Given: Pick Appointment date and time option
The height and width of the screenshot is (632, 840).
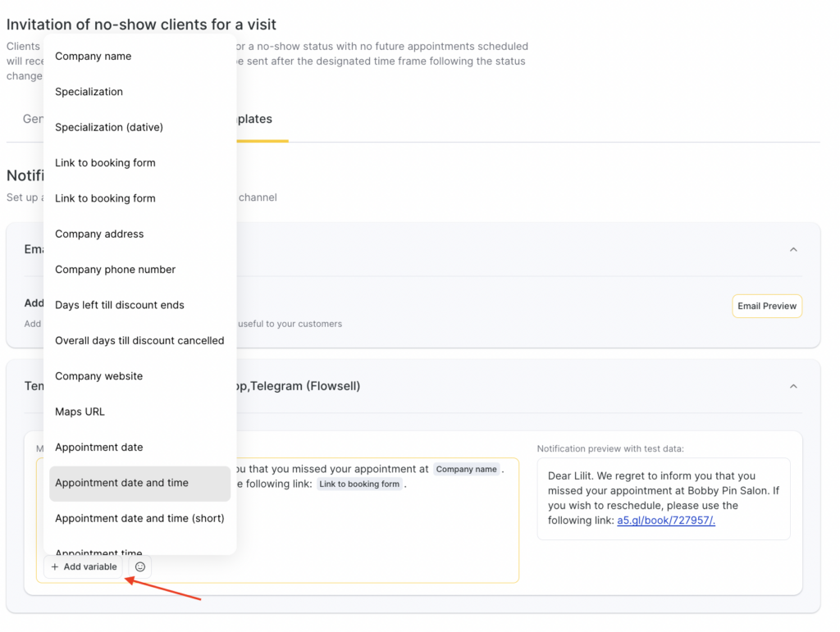Looking at the screenshot, I should 121,483.
